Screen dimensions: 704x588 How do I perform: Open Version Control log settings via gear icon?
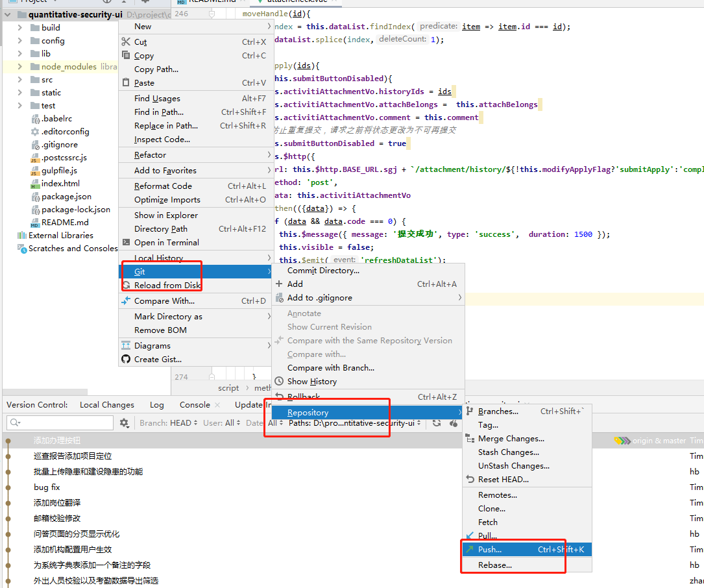pyautogui.click(x=123, y=422)
